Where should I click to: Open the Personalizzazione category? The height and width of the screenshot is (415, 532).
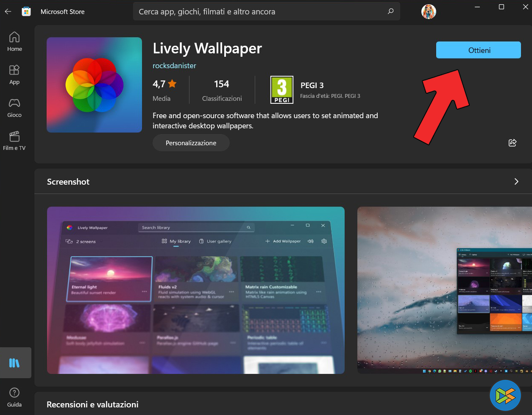click(x=191, y=143)
